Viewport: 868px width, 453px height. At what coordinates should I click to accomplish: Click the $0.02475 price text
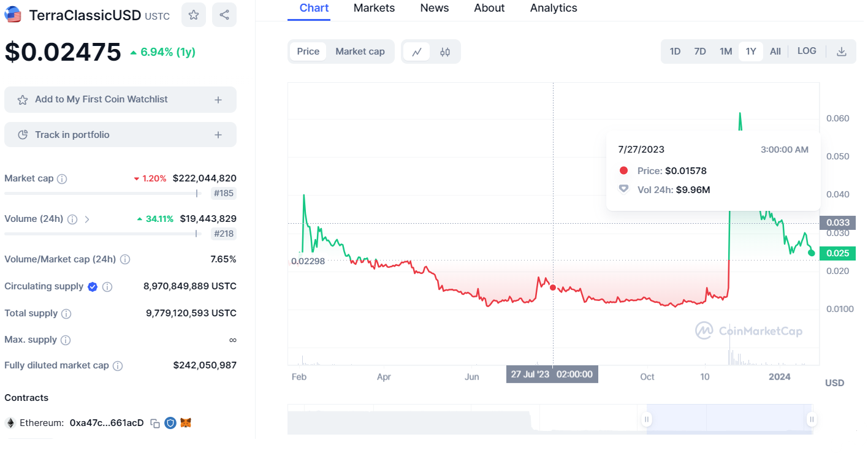[63, 52]
